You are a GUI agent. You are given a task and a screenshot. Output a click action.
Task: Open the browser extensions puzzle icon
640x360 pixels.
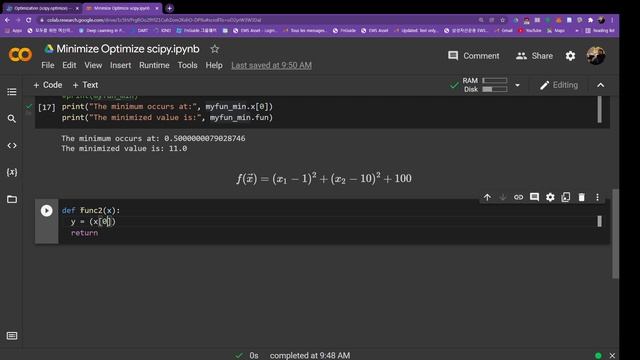(591, 20)
